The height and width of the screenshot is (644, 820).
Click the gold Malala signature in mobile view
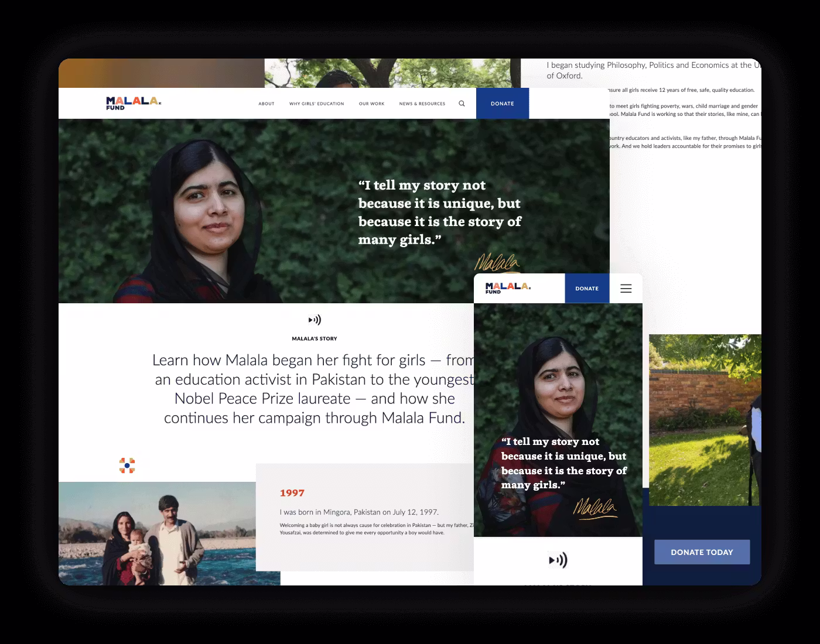point(594,508)
